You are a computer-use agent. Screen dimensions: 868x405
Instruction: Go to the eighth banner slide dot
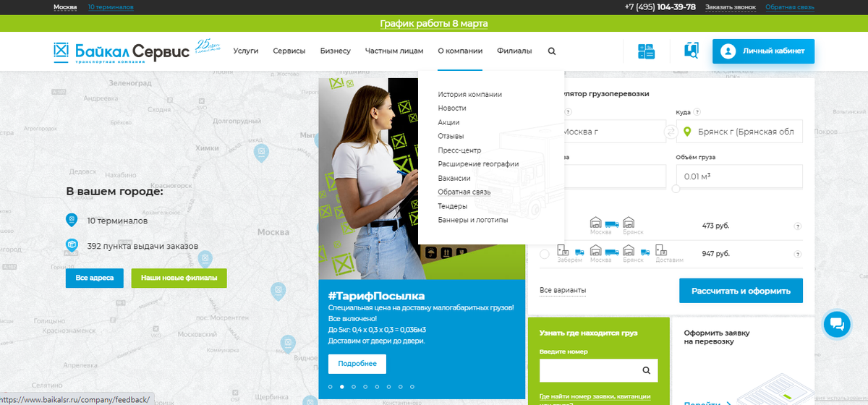pyautogui.click(x=412, y=387)
